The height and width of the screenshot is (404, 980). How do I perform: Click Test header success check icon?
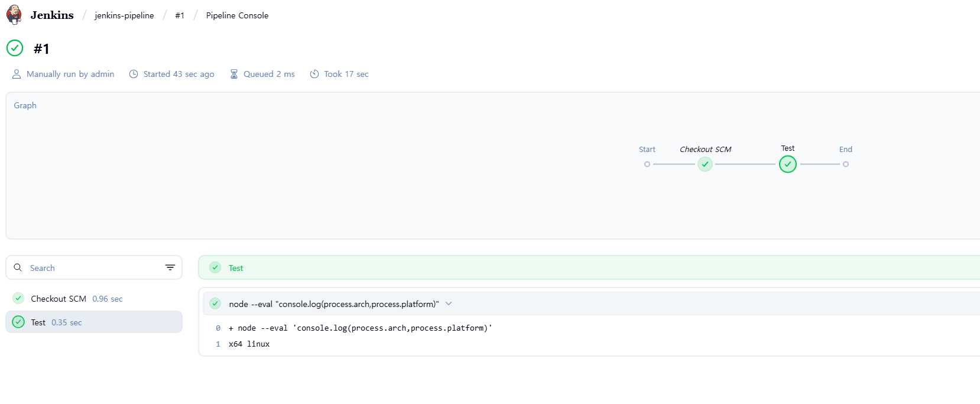215,267
